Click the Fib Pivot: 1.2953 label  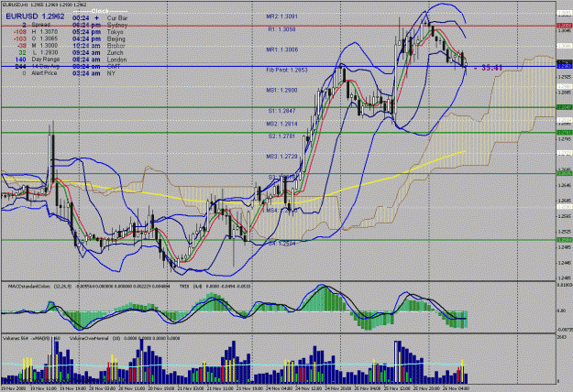[x=287, y=71]
